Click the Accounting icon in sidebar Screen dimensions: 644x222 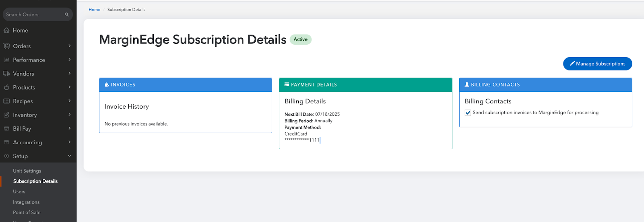pos(6,142)
